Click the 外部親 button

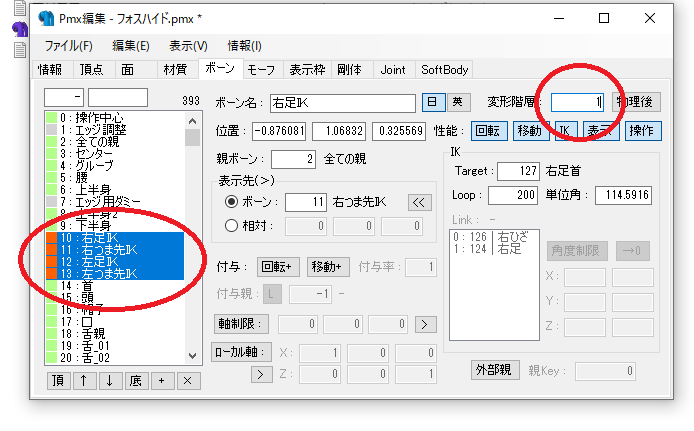click(x=494, y=370)
